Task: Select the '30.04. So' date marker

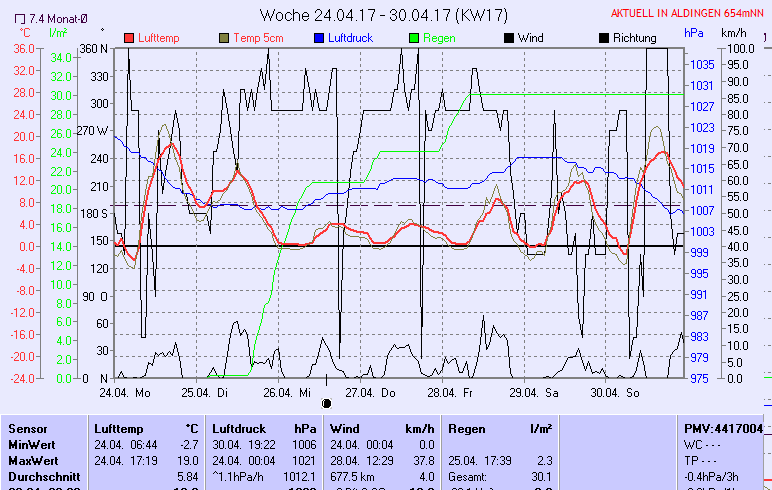Action: [x=614, y=393]
